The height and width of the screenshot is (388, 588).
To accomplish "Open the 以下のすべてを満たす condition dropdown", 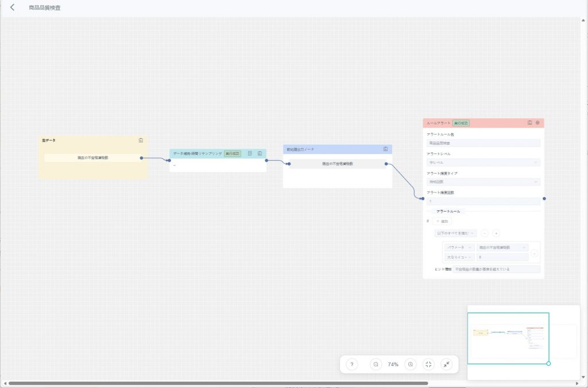I will coord(455,233).
